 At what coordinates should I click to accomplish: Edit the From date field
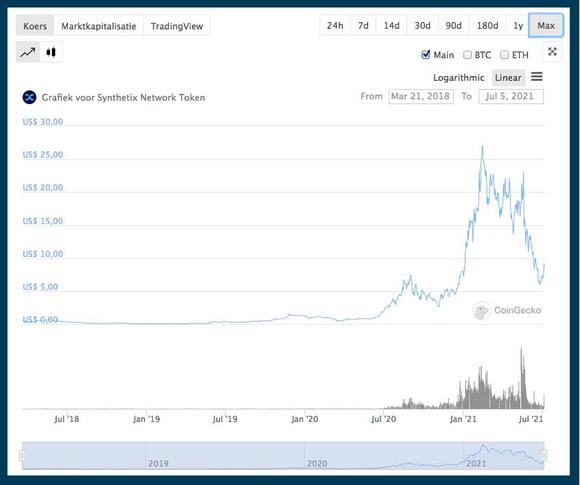421,97
